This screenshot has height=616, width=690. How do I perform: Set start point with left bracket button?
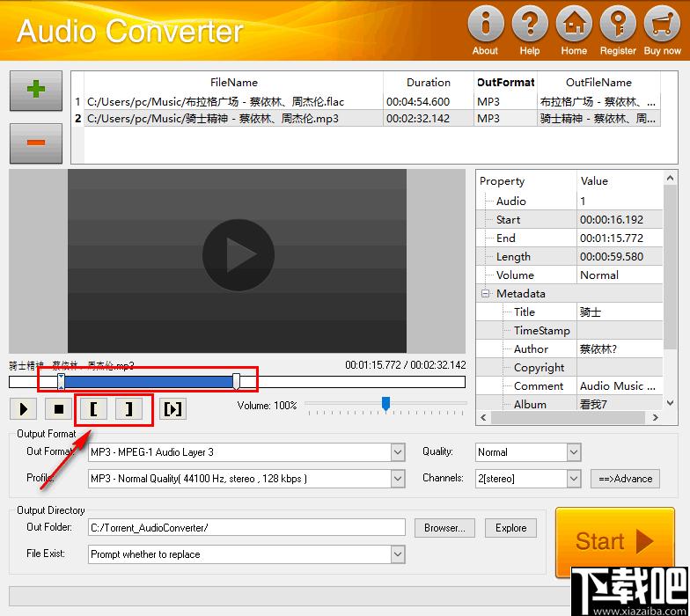93,409
